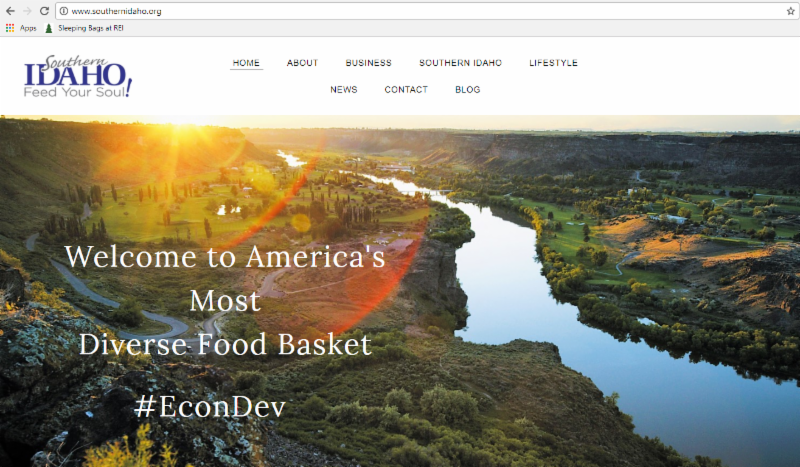The height and width of the screenshot is (467, 800).
Task: Go to the CONTACT page
Action: point(406,89)
